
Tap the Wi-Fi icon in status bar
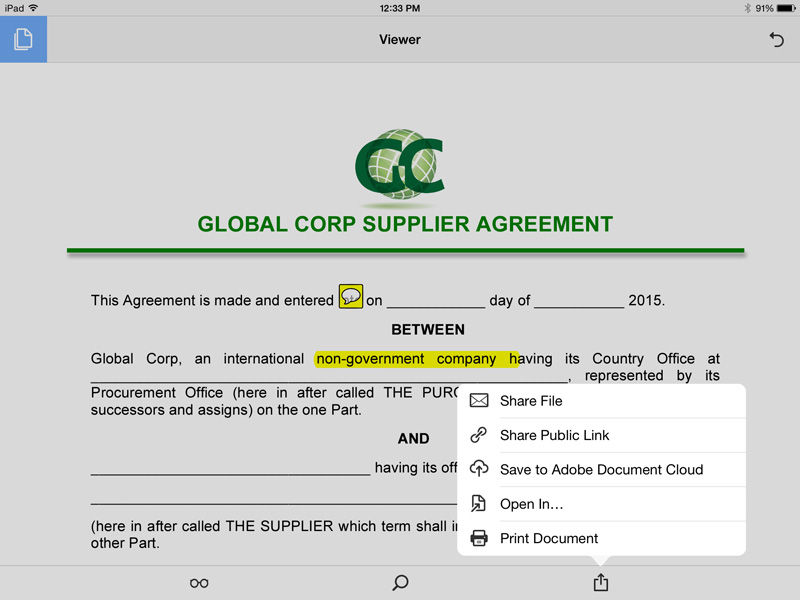pos(33,8)
